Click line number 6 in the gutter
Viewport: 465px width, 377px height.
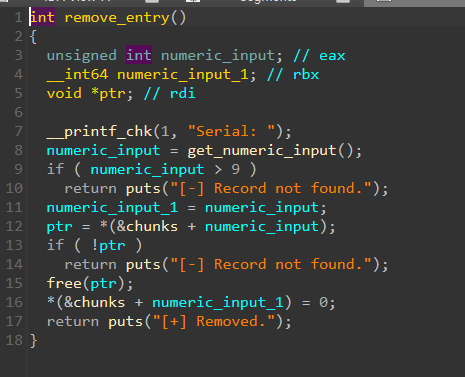point(19,112)
